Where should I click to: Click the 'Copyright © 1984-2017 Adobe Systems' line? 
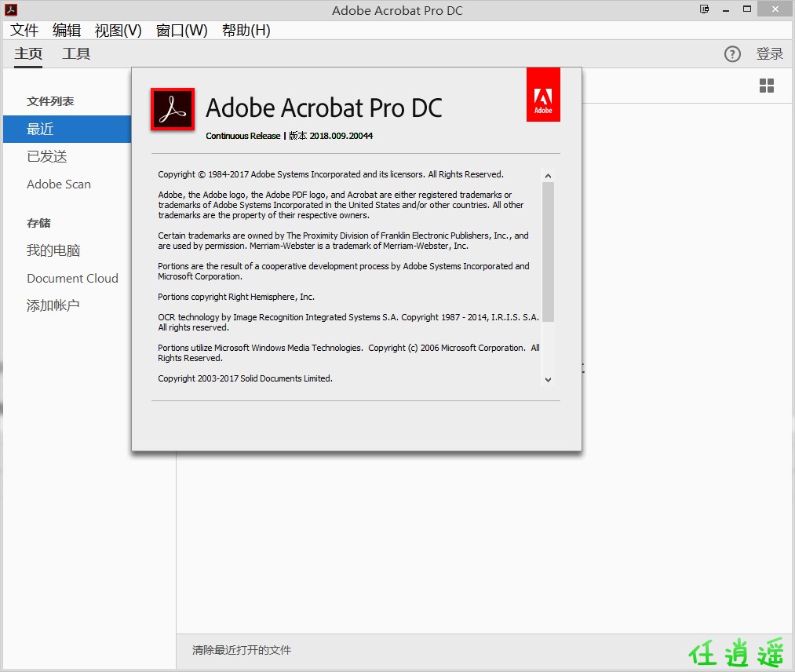330,174
